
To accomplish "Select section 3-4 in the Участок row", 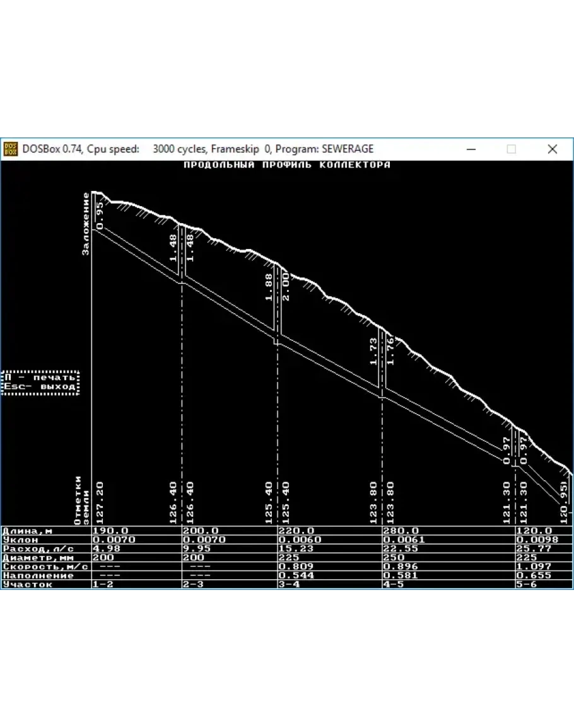I will [x=289, y=584].
